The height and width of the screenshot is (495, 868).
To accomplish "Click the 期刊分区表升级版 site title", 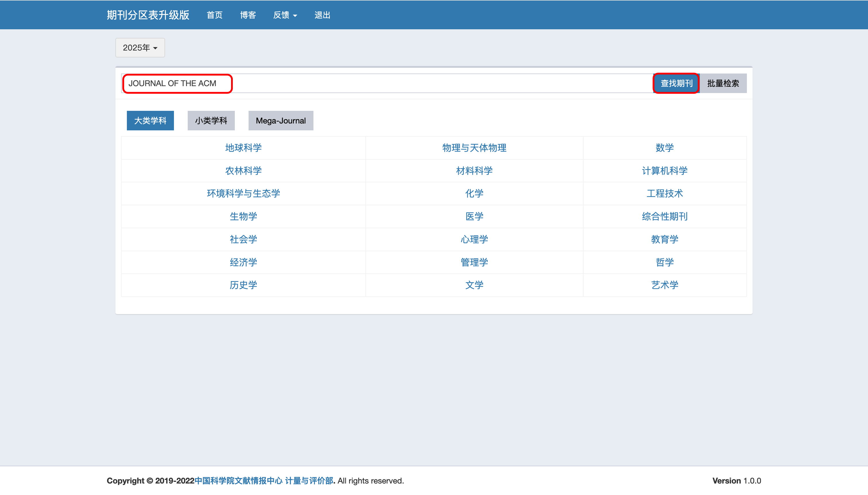I will pyautogui.click(x=148, y=15).
